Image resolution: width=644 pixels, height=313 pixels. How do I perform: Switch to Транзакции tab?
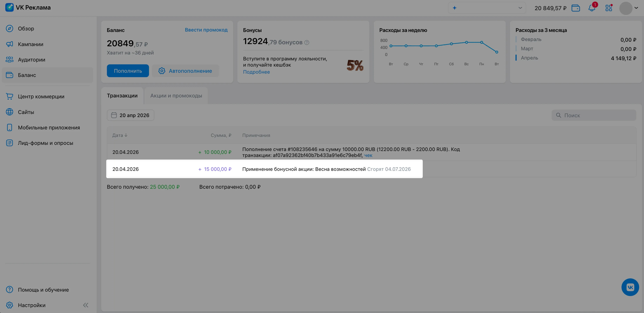tap(122, 96)
